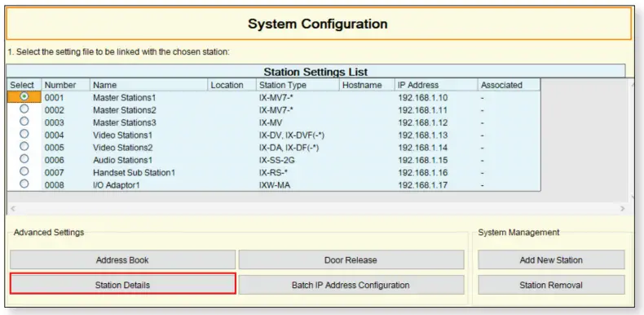This screenshot has height=315, width=644.
Task: Click station type IXW-MA
Action: 275,185
